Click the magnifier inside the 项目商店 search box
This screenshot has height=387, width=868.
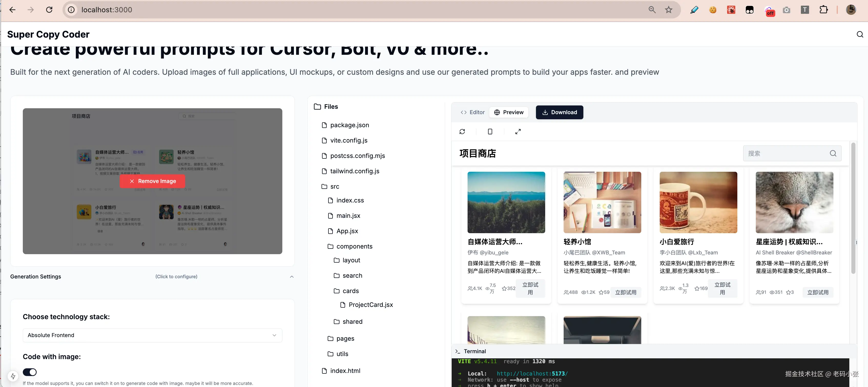[x=833, y=153]
